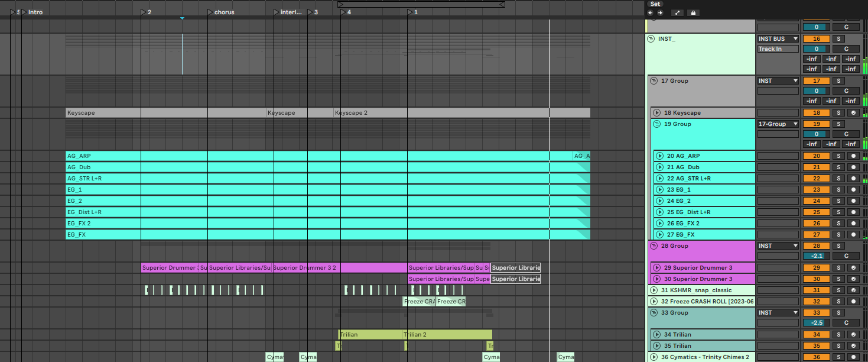Select the Keyscape 2 clip in arrangement
868x362 pixels.
pos(462,113)
